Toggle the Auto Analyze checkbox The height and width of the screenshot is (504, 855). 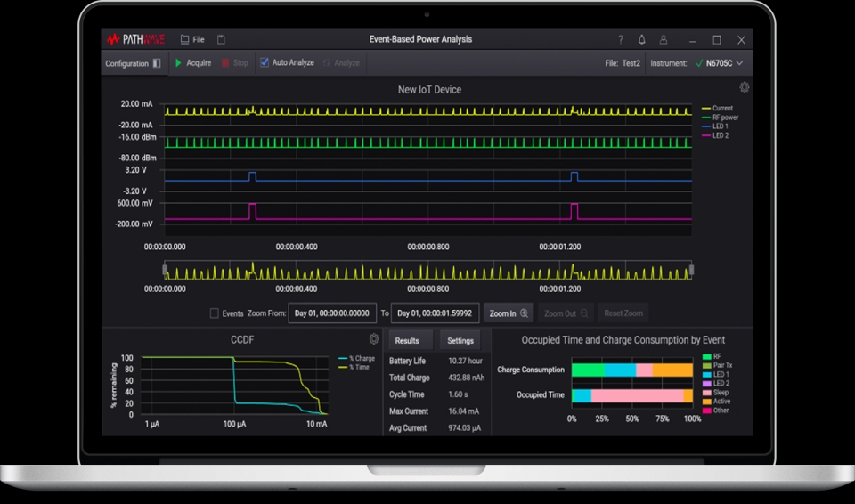tap(265, 62)
